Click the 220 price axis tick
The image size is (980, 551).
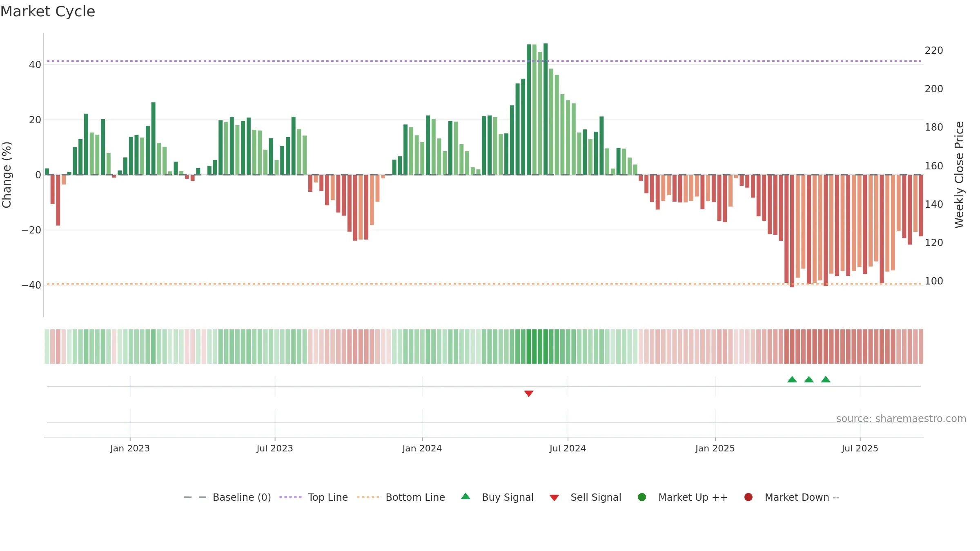(x=934, y=51)
